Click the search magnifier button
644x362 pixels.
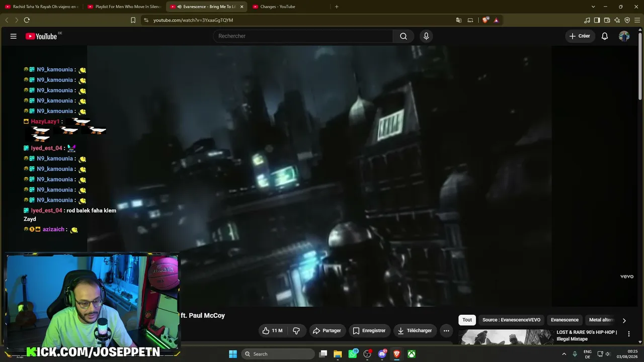(x=404, y=36)
